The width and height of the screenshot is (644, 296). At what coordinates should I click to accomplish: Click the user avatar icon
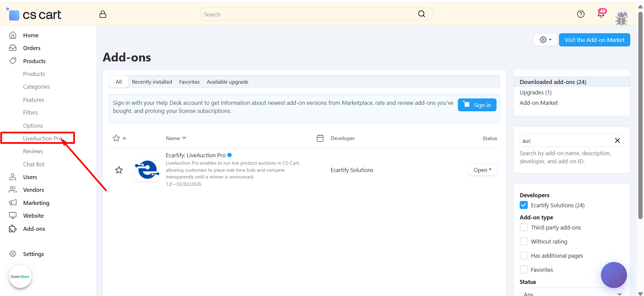pyautogui.click(x=622, y=17)
